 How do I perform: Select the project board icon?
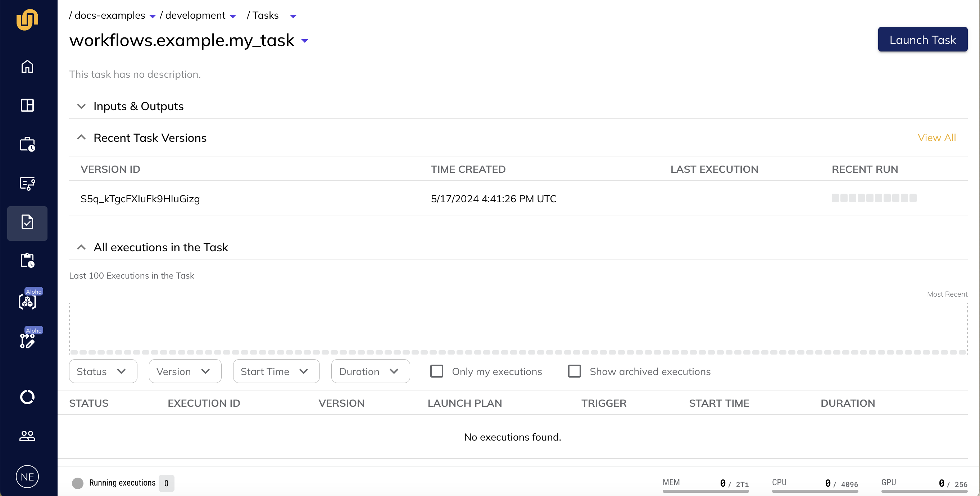[27, 105]
